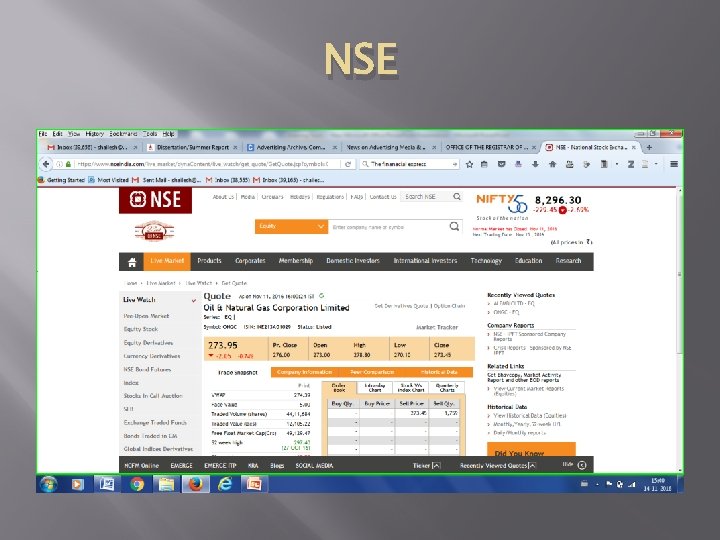Viewport: 720px width, 540px height.
Task: Open the History menu
Action: 95,134
